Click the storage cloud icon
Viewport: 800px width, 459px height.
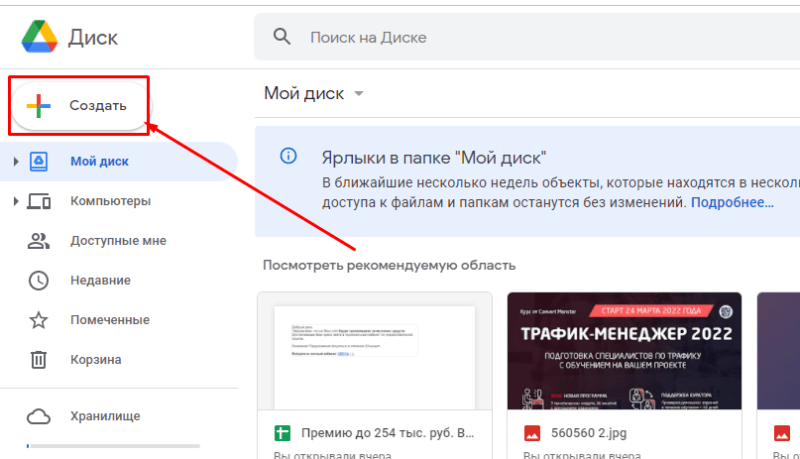(x=39, y=416)
